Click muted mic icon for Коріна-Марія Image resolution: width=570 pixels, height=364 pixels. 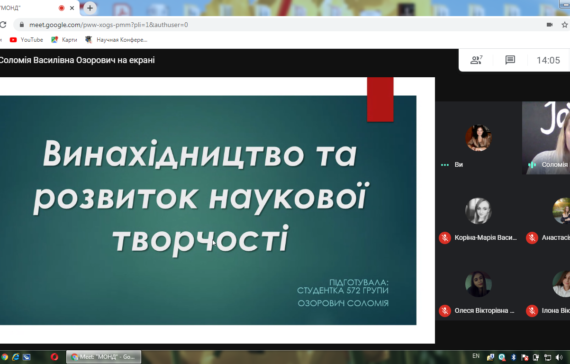tap(445, 238)
